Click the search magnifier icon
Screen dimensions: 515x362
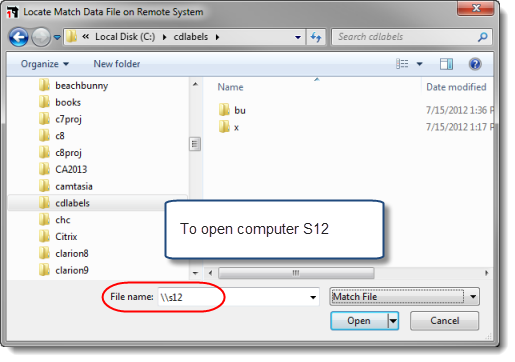click(482, 37)
